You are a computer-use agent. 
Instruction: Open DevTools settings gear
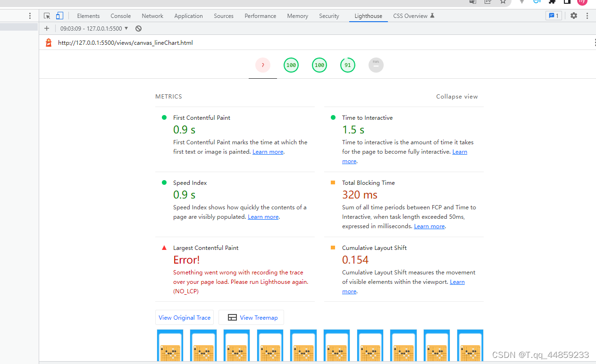pos(574,16)
